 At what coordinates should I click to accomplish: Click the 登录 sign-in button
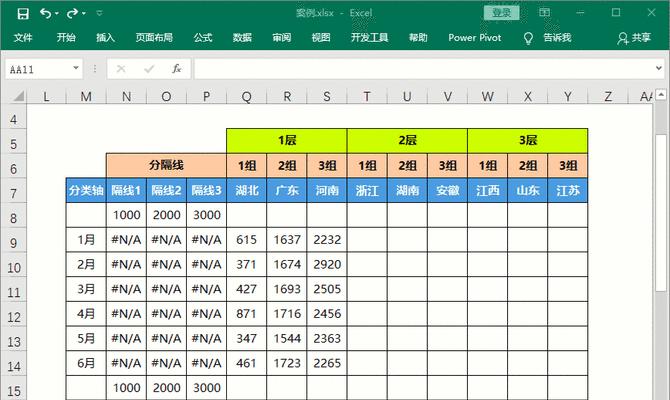click(502, 13)
